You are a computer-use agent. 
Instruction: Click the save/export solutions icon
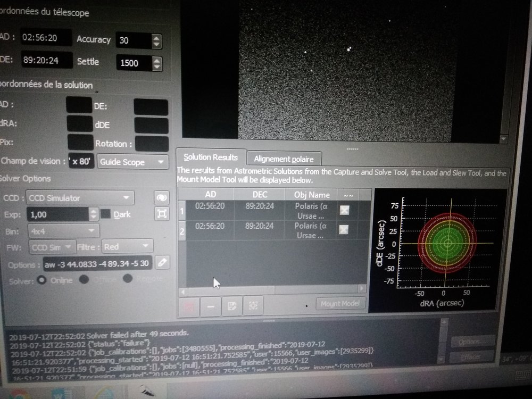[232, 306]
